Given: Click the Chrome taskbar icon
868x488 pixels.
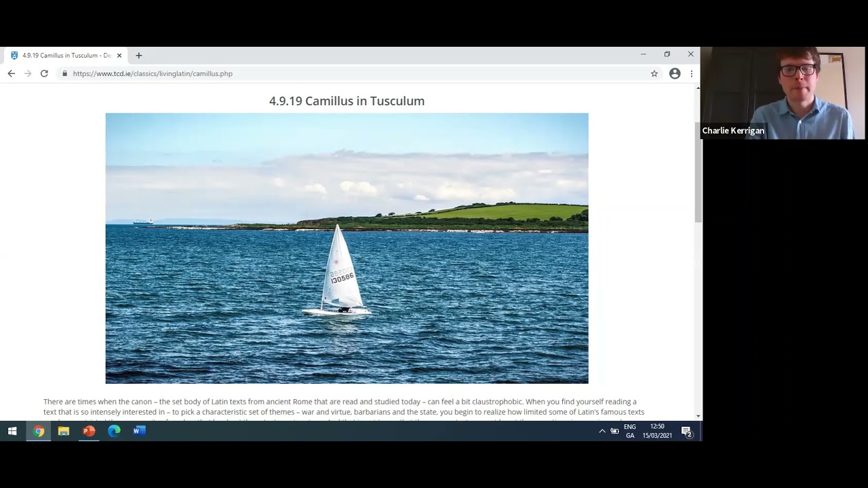Looking at the screenshot, I should pos(39,431).
